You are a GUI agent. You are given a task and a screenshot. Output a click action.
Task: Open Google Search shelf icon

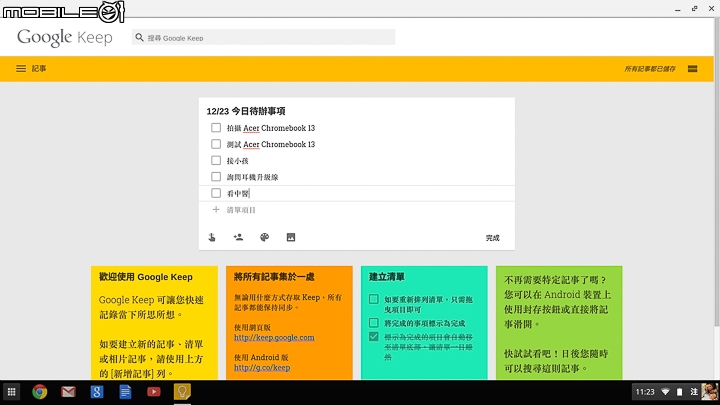click(97, 392)
